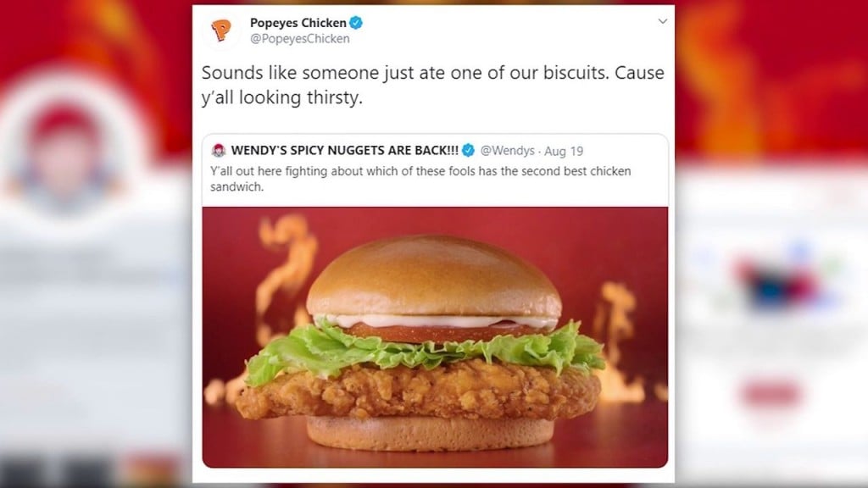This screenshot has width=868, height=488.
Task: Open 'WENDY'S SPICY NUGGETS ARE BACK!!!' profile
Action: tap(344, 151)
